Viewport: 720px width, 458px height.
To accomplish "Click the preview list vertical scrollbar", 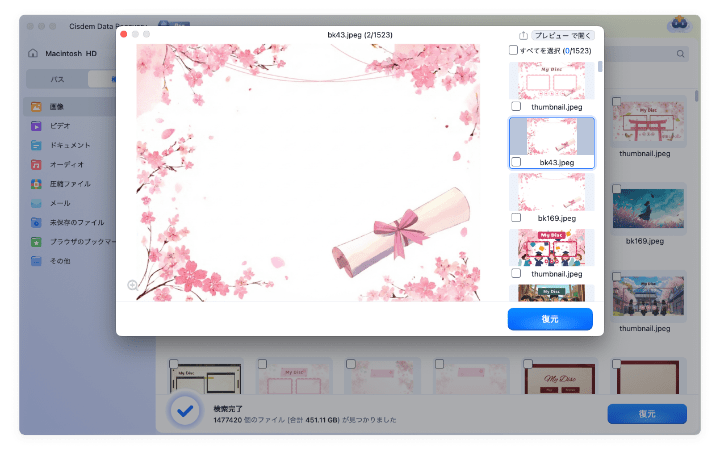I will (x=600, y=66).
